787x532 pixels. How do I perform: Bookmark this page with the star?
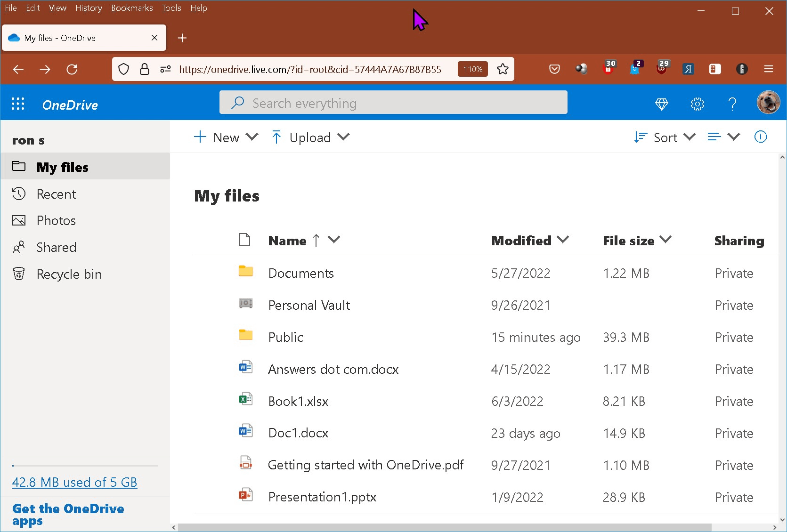[x=503, y=69]
